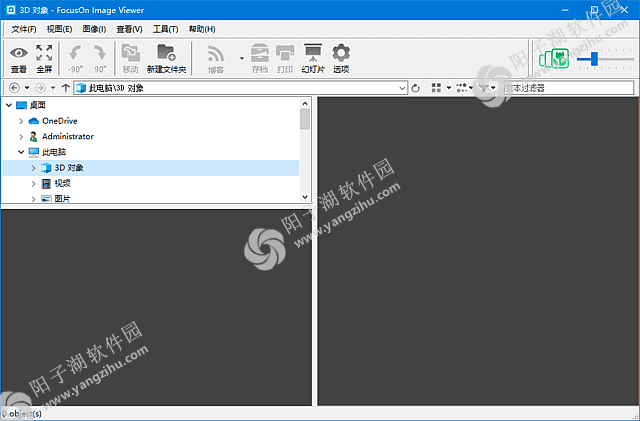This screenshot has width=640, height=421.
Task: Click the filter funnel icon
Action: point(484,88)
